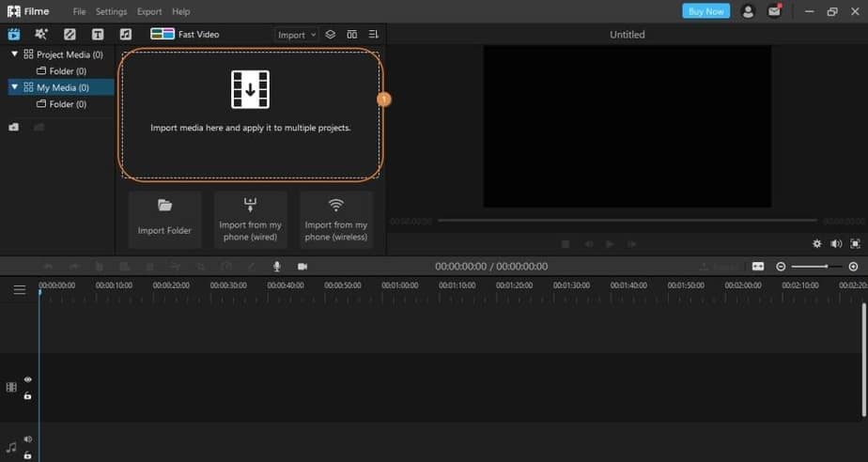
Task: Open the Settings menu
Action: click(x=111, y=11)
